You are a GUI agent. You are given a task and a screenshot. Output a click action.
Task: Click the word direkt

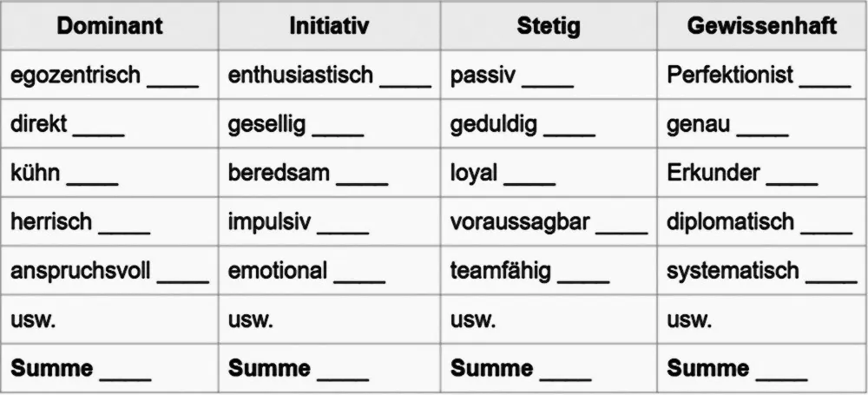(38, 124)
